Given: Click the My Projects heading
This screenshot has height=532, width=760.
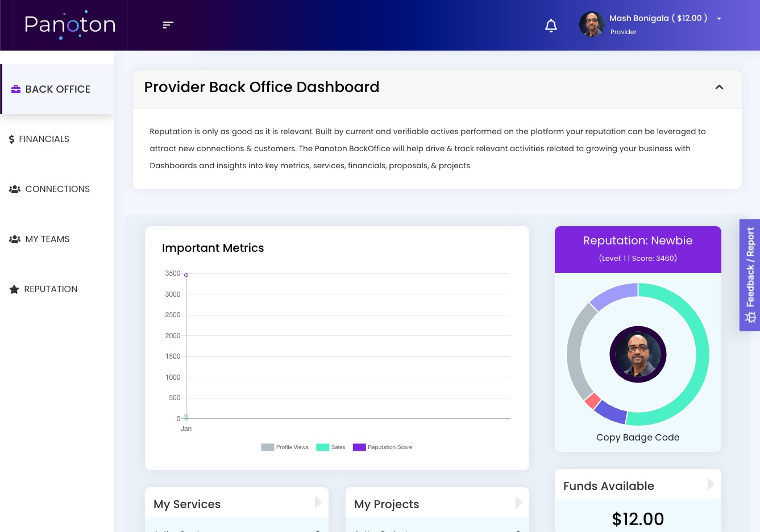Looking at the screenshot, I should pos(387,504).
